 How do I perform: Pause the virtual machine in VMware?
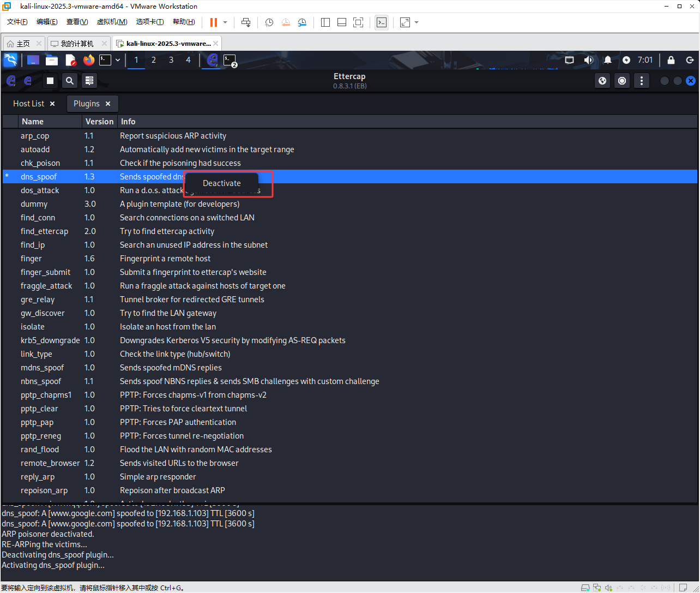coord(214,22)
